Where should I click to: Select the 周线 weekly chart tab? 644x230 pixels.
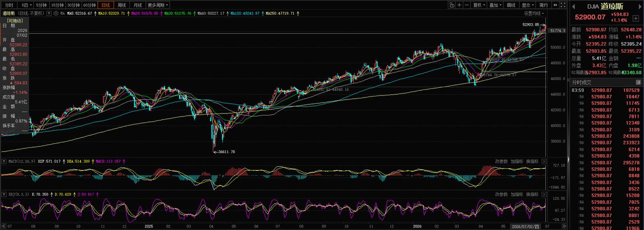(122, 5)
